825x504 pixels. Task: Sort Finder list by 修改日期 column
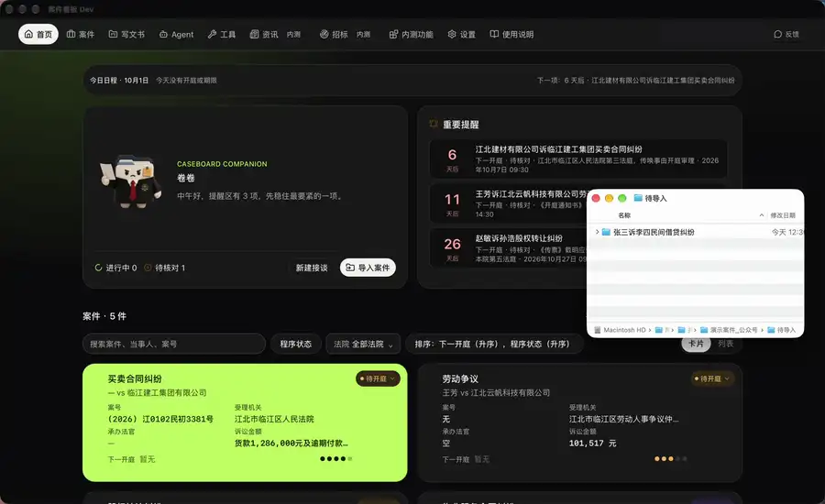point(783,215)
